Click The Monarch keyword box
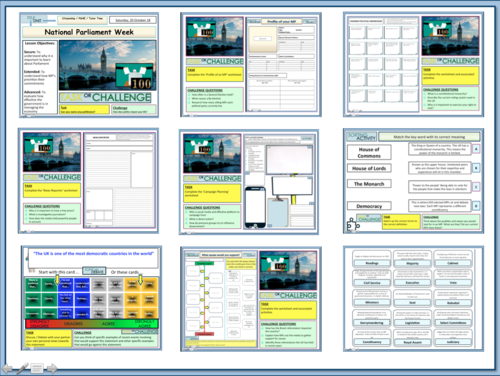Viewport: 500px width, 376px height. [x=369, y=184]
